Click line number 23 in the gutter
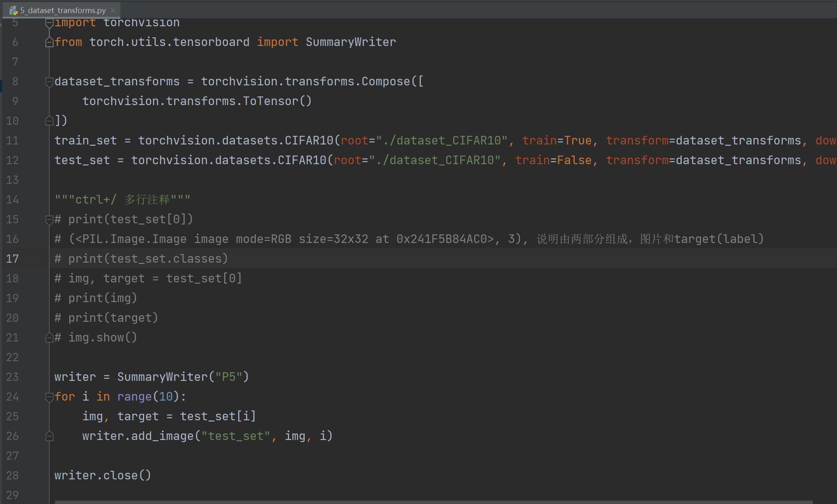837x504 pixels. click(12, 377)
